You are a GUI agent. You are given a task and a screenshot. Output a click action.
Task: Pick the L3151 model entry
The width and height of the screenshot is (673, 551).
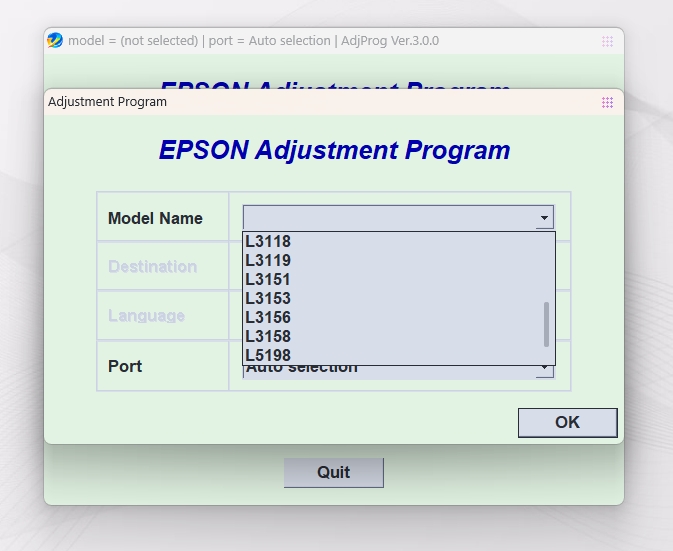(399, 279)
